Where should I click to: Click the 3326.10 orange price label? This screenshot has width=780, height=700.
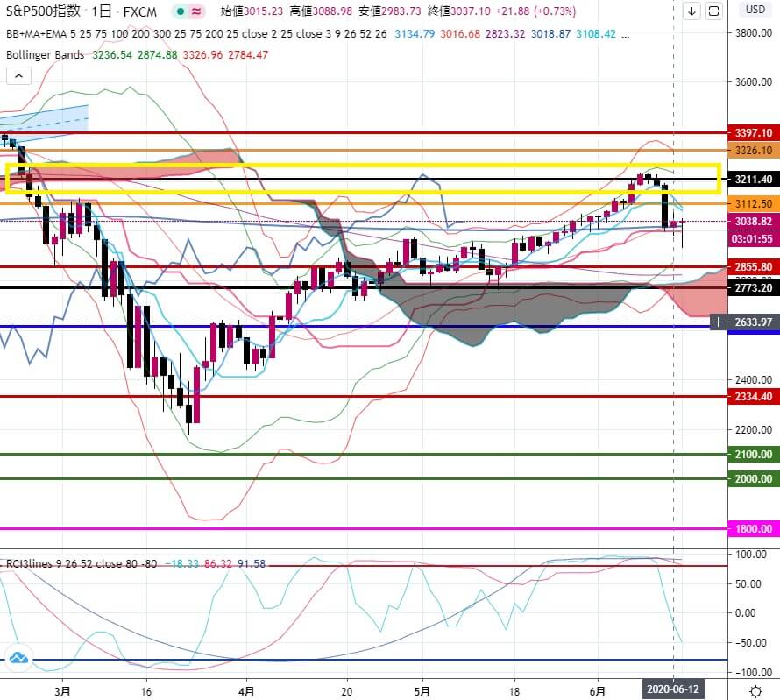point(754,150)
